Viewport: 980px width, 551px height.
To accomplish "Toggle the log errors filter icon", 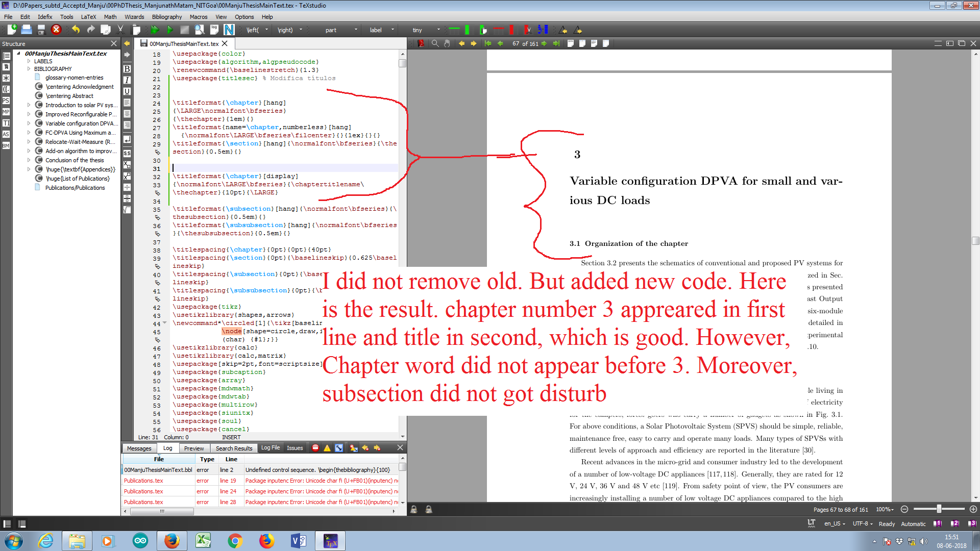I will point(315,448).
